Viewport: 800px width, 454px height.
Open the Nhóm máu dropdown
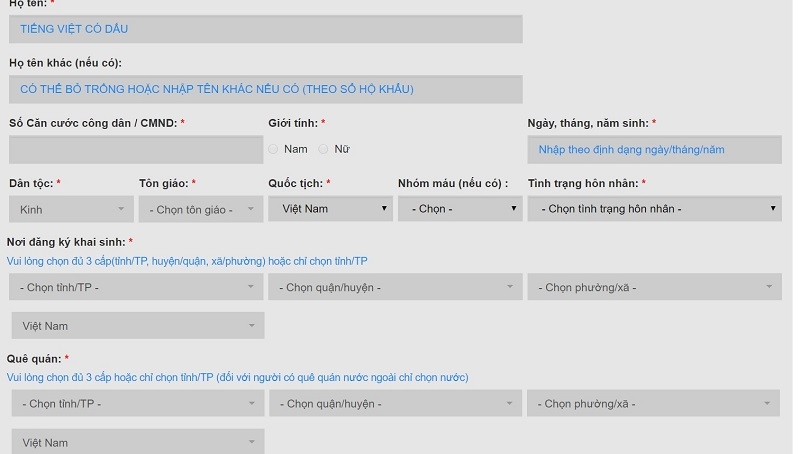tap(459, 209)
